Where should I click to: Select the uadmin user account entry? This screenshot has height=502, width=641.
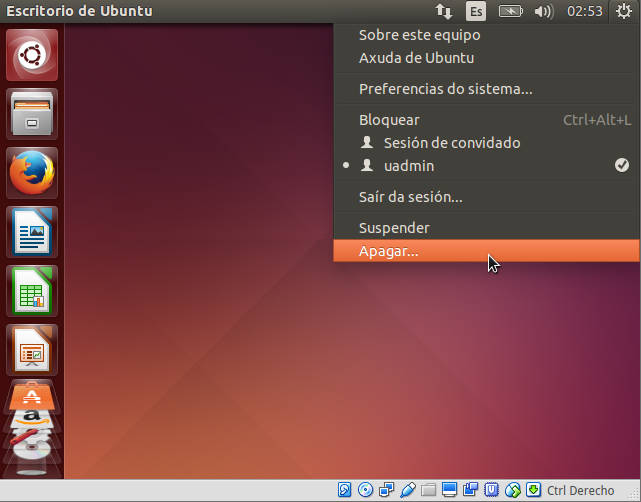pos(486,166)
